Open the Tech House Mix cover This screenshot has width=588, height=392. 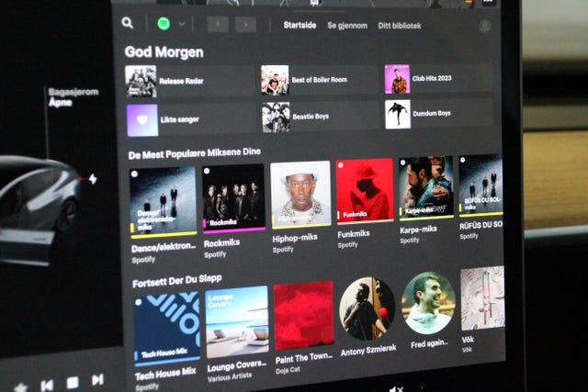point(167,330)
